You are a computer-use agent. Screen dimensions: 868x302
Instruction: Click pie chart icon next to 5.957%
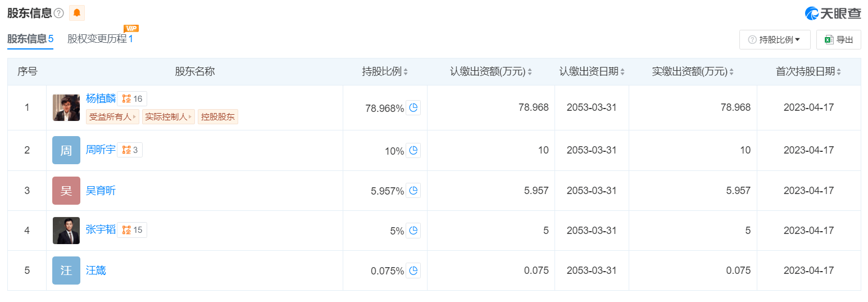[413, 191]
